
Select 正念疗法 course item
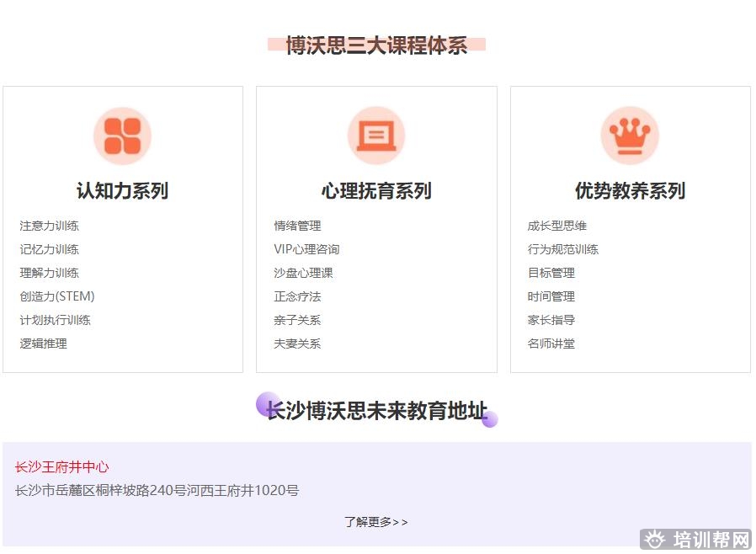coord(297,296)
